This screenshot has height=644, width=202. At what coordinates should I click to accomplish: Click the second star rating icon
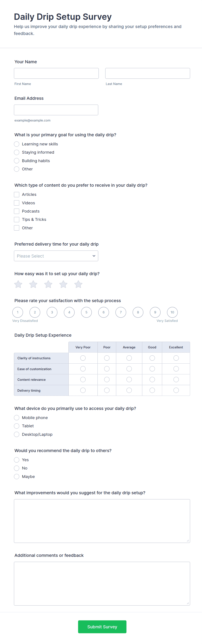pos(33,284)
